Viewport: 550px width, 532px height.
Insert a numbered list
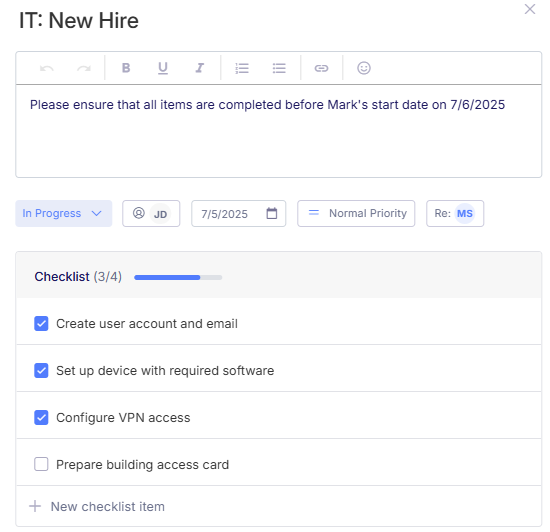[242, 68]
